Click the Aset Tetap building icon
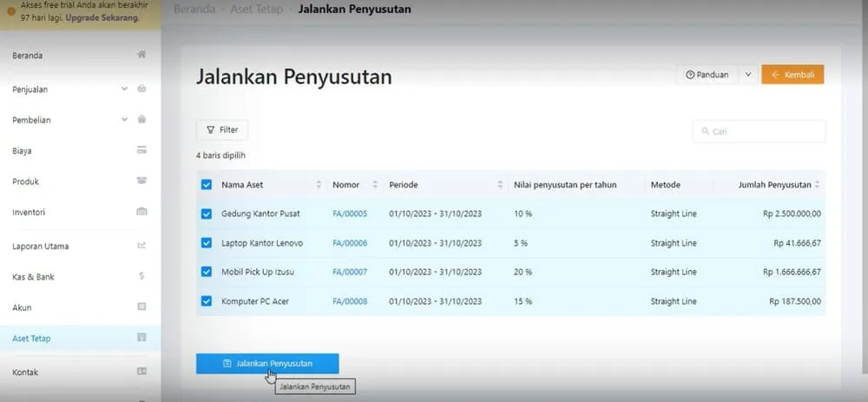 pyautogui.click(x=141, y=338)
